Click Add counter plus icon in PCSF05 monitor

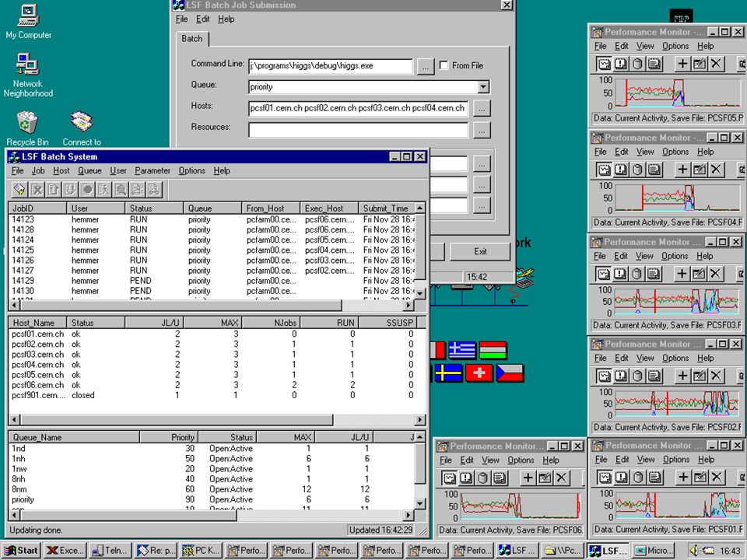pyautogui.click(x=682, y=64)
